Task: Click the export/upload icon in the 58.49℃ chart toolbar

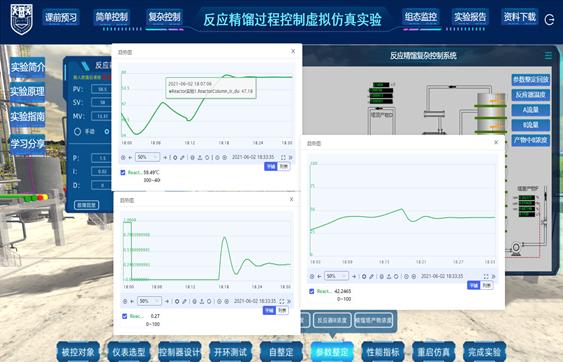Action: coord(200,157)
